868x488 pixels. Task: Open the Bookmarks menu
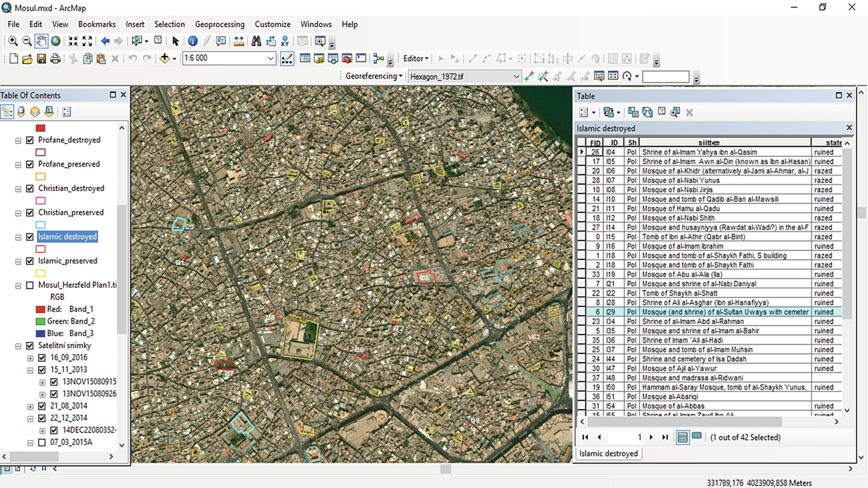coord(97,24)
